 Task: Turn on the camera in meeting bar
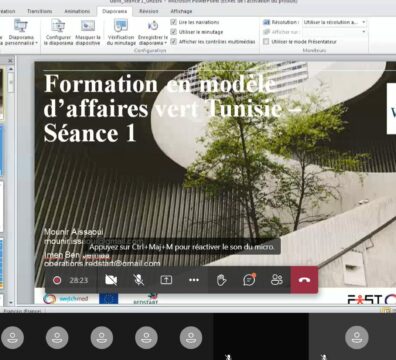[x=111, y=280]
